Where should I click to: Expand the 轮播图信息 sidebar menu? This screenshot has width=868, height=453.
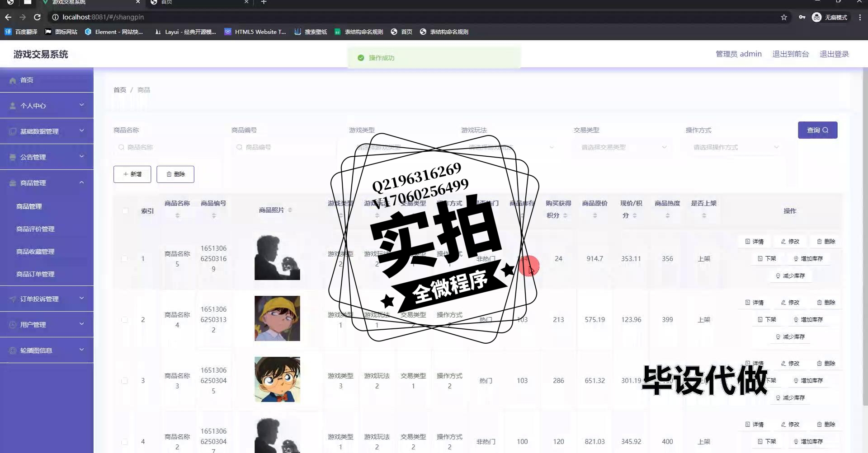(x=47, y=350)
